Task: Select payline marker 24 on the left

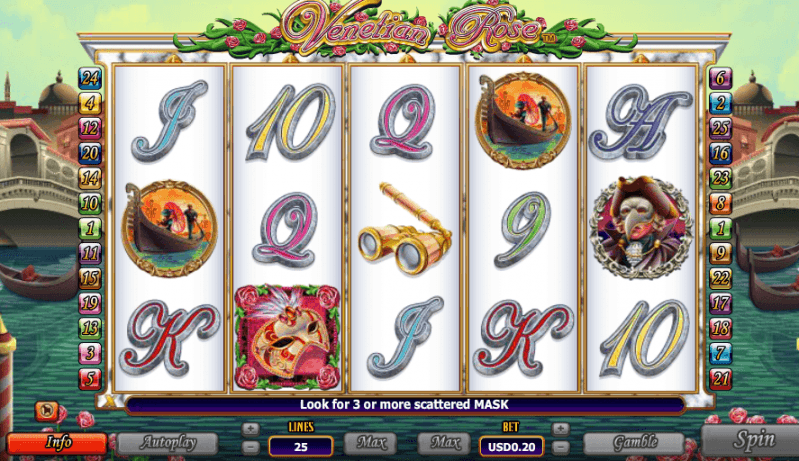Action: [90, 78]
